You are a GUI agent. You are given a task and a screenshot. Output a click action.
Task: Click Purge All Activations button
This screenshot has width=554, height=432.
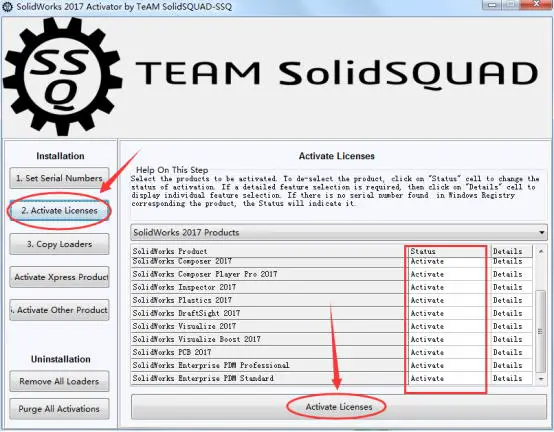[59, 409]
